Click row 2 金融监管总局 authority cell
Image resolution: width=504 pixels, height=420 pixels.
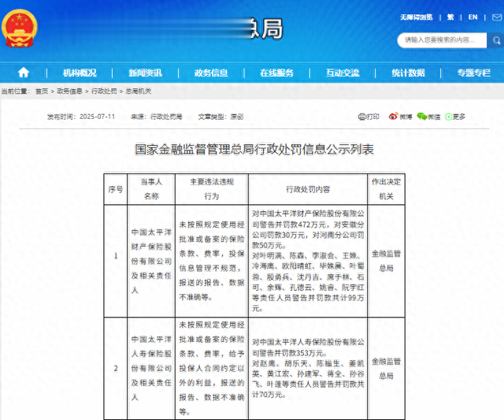tap(386, 369)
